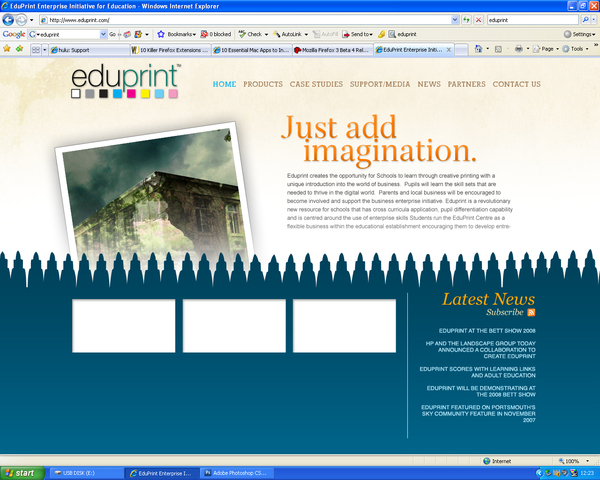
Task: Open the search provider options dropdown
Action: [x=594, y=20]
